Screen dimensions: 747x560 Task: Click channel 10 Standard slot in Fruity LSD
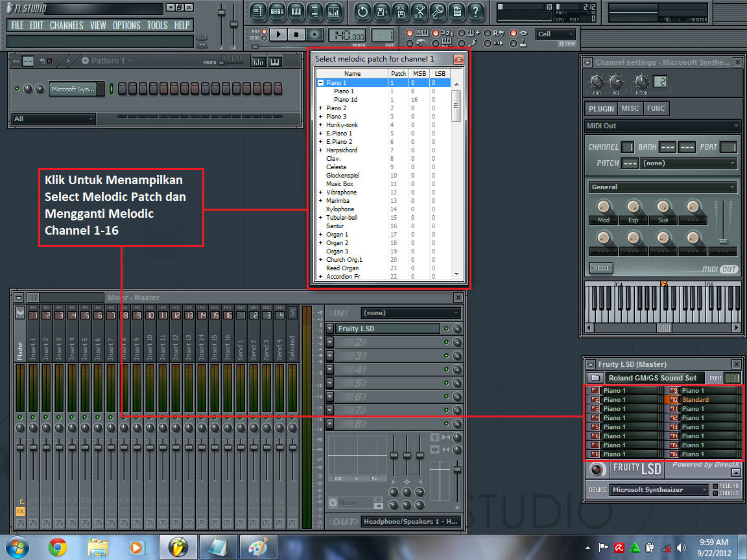(703, 399)
